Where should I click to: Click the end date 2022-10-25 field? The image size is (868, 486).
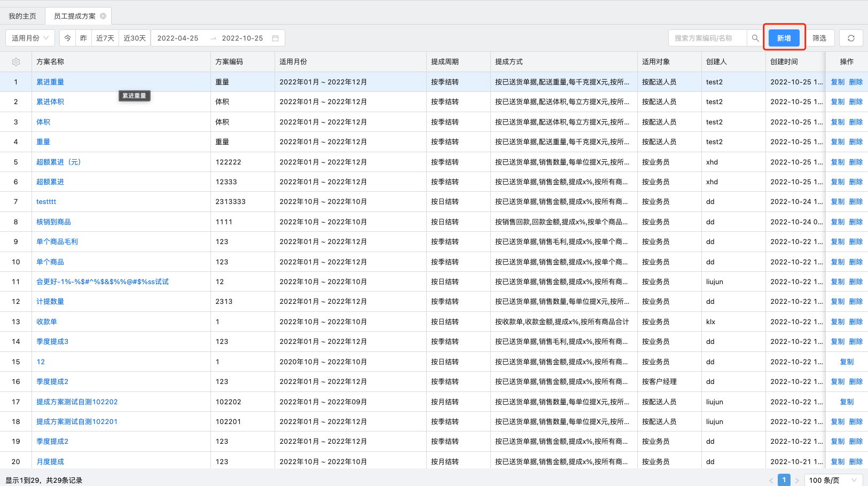(x=243, y=38)
